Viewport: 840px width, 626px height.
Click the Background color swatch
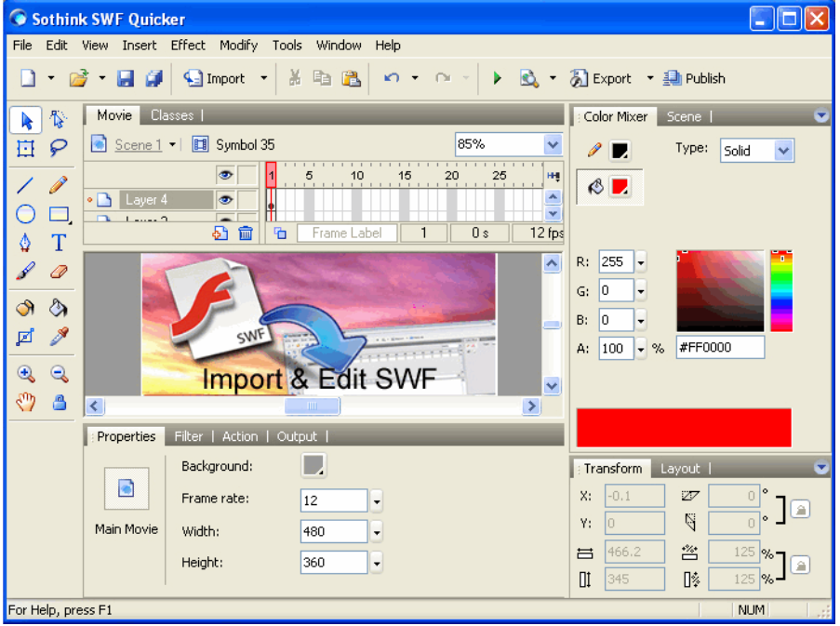(x=313, y=465)
